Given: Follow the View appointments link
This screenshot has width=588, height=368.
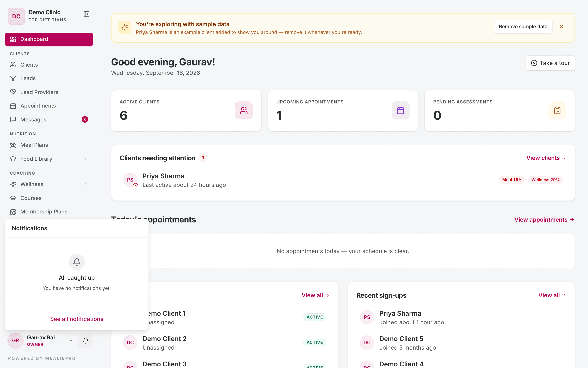Looking at the screenshot, I should click(x=544, y=220).
